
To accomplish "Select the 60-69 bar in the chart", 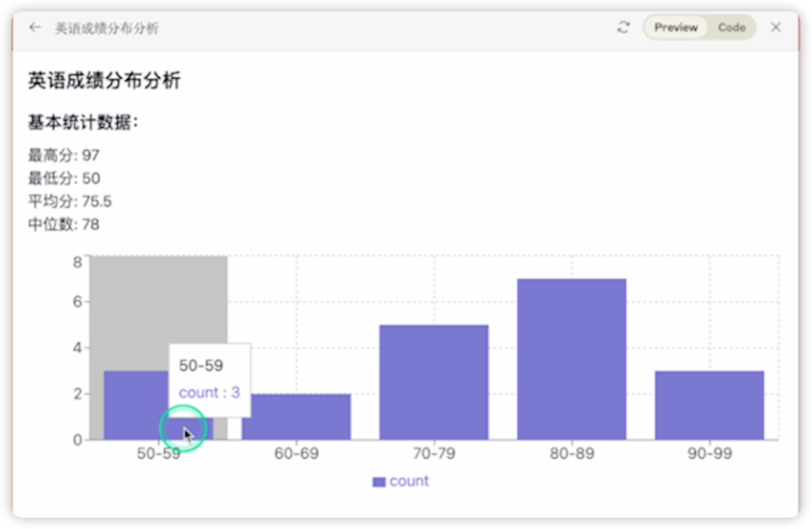I will 296,417.
